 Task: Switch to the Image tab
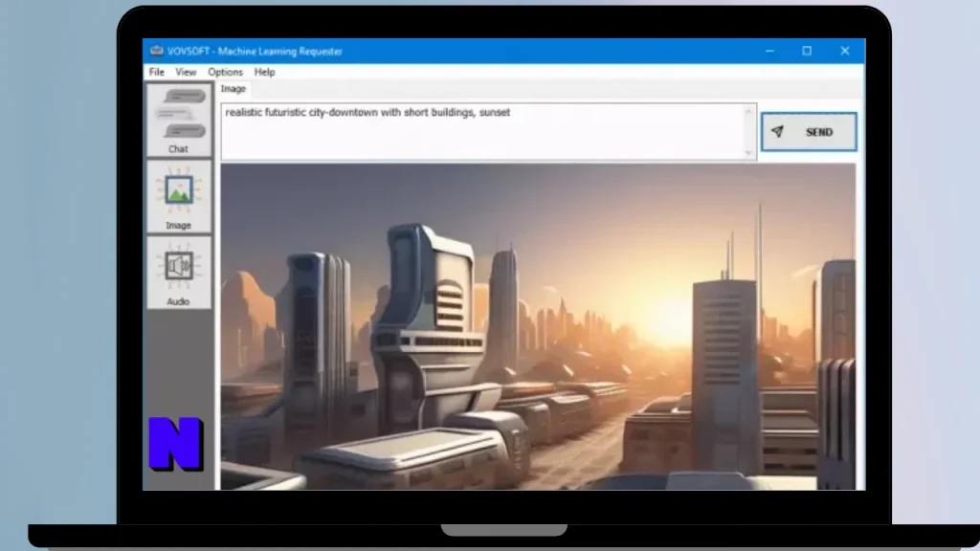234,89
